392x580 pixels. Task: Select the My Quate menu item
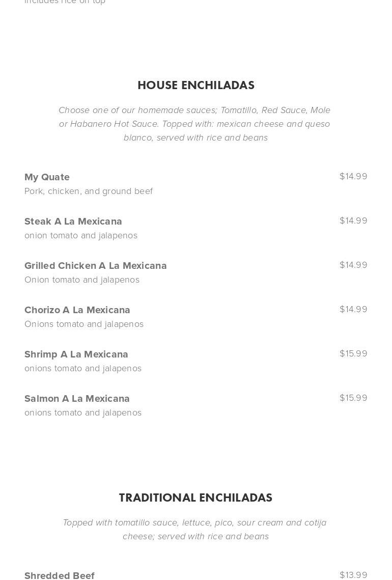[47, 177]
